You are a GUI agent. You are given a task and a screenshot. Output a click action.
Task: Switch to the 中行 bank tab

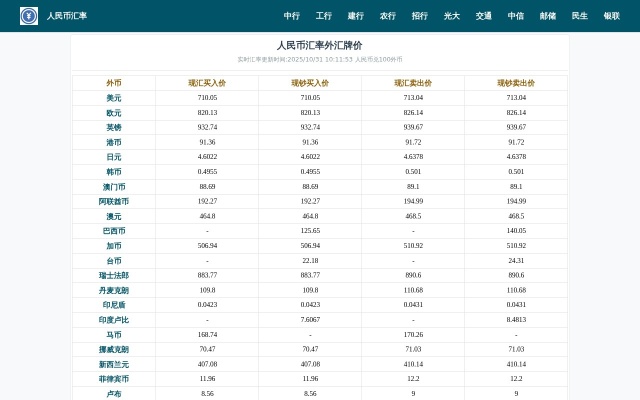click(292, 16)
